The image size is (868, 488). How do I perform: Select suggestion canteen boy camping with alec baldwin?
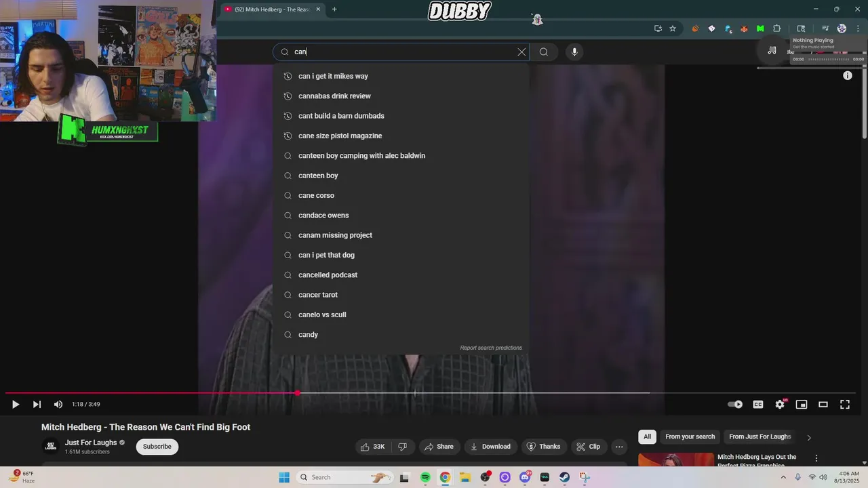click(x=401, y=156)
